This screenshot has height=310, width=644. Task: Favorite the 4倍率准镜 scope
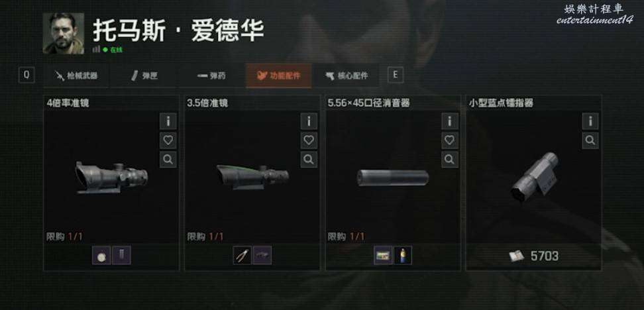[168, 140]
